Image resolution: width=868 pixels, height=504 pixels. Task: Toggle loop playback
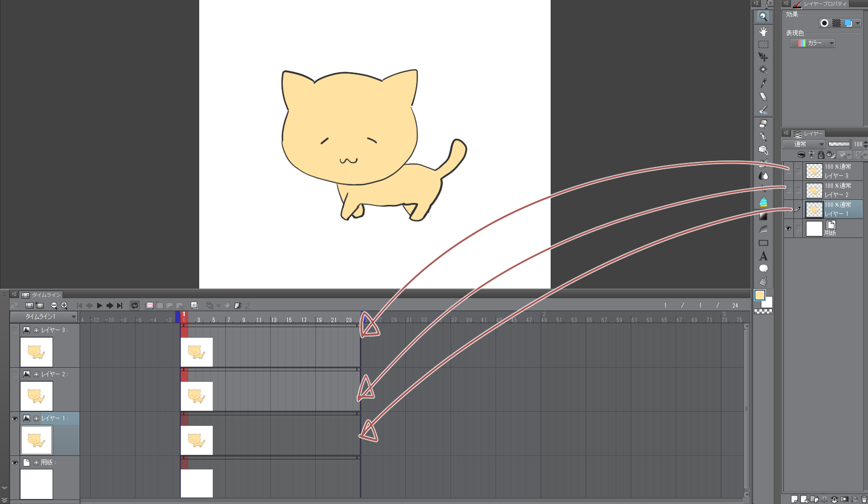click(x=135, y=306)
